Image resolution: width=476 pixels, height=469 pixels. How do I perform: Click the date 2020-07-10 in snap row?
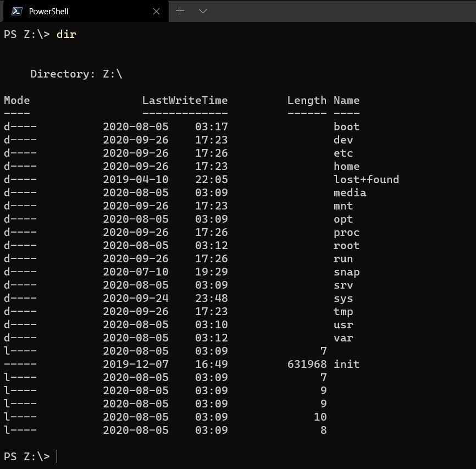pyautogui.click(x=135, y=272)
